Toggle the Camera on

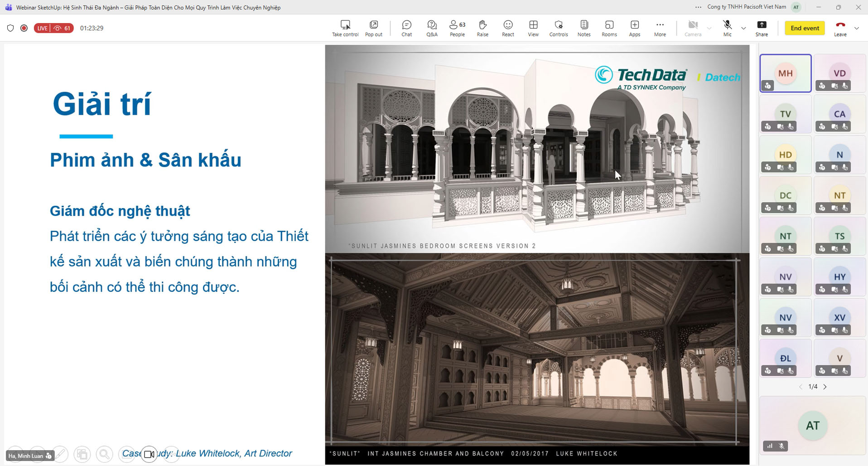point(693,28)
